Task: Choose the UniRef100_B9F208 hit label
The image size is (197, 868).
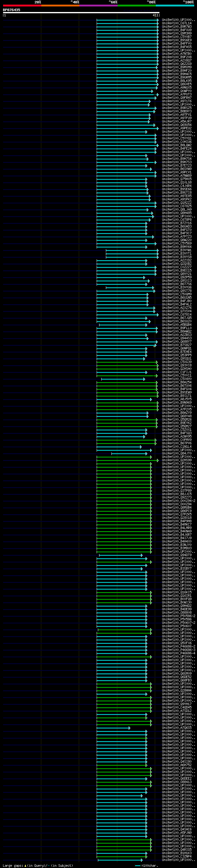Action: 176,57
